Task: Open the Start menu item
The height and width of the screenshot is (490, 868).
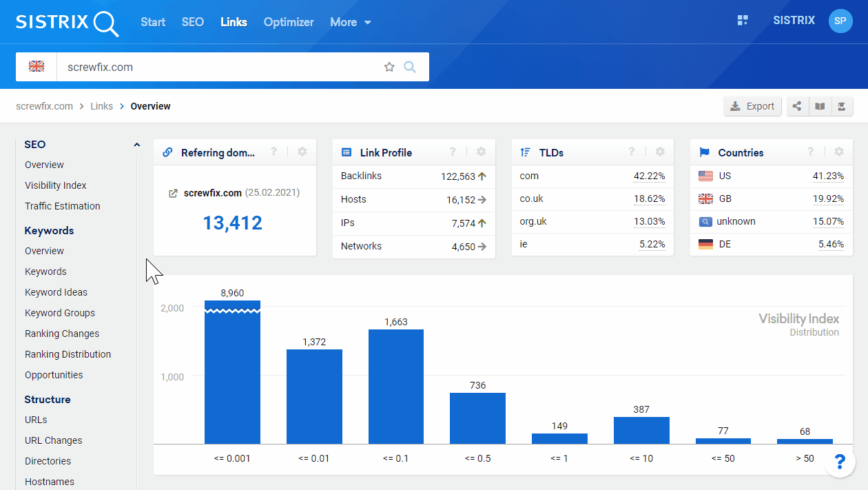Action: (153, 22)
